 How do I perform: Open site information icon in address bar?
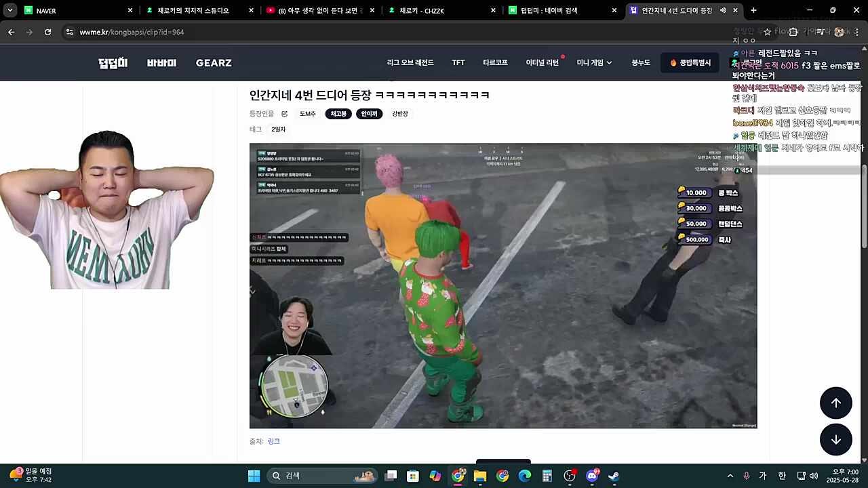point(69,32)
